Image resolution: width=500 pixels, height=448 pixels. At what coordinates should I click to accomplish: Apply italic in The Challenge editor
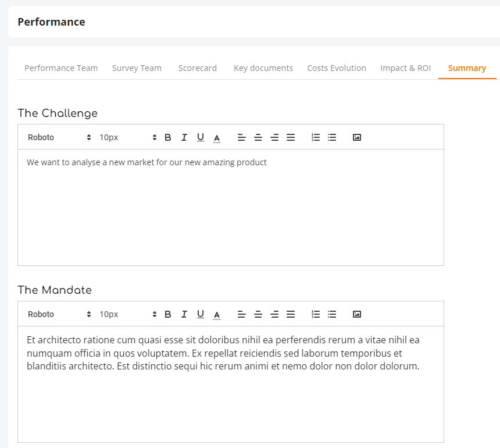pos(184,137)
